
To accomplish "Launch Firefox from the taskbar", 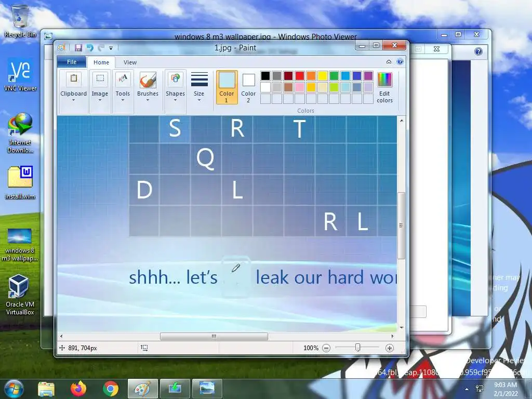I will click(78, 389).
